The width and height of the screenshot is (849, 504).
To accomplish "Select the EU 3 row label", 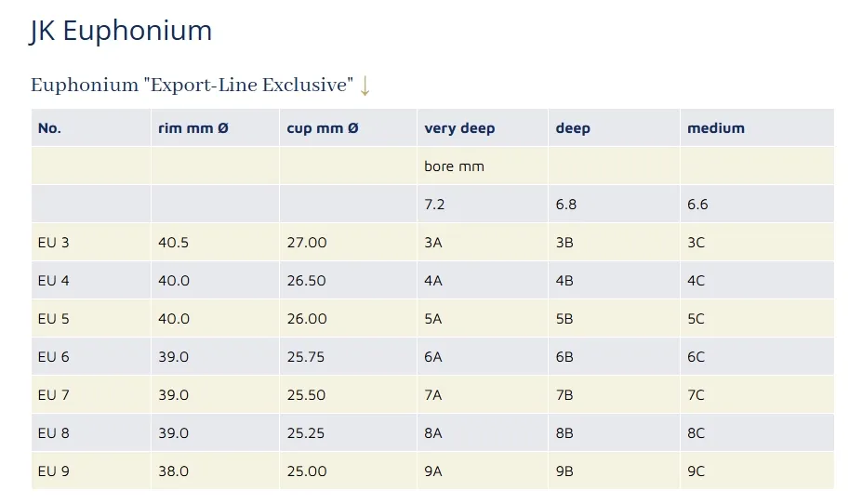I will [x=54, y=243].
